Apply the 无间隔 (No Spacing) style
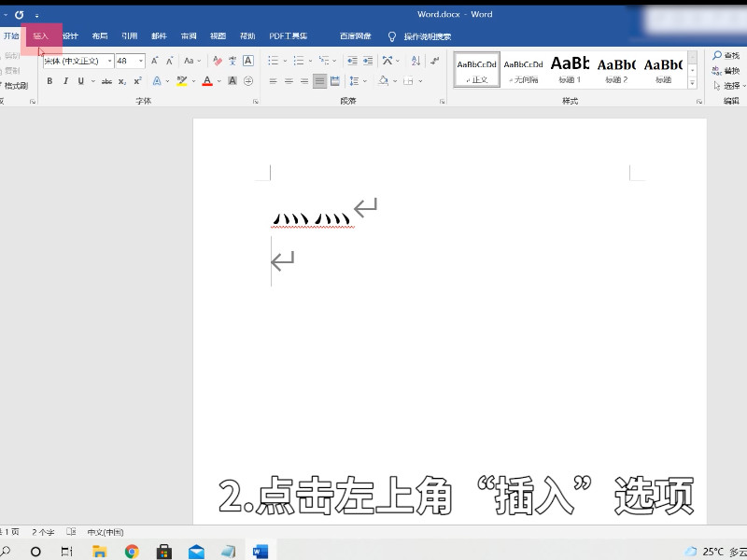This screenshot has height=560, width=747. [523, 70]
